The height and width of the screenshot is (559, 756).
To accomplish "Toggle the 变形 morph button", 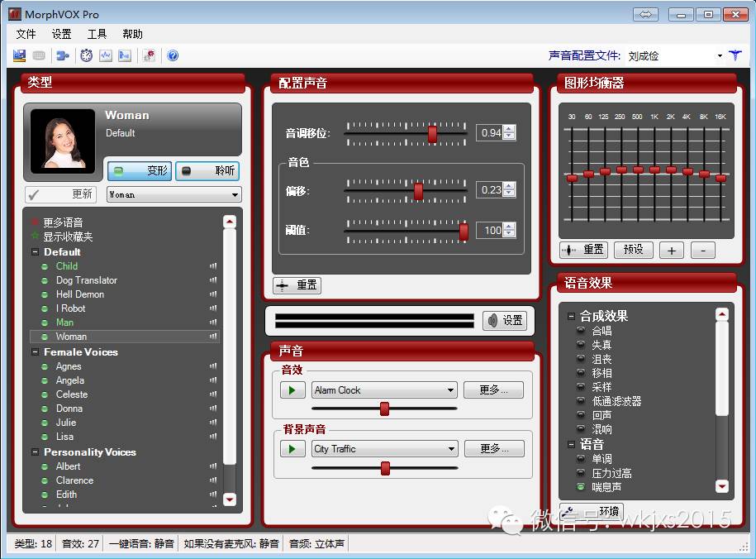I will (x=140, y=171).
